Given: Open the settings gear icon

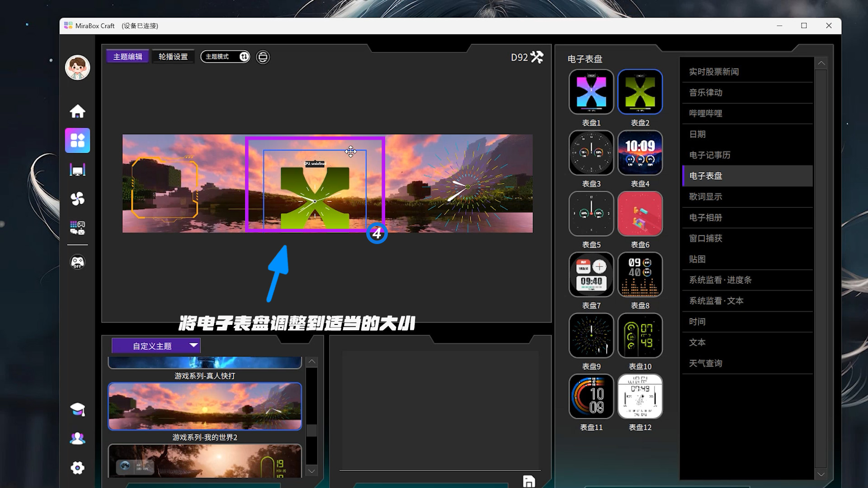Looking at the screenshot, I should pos(77,468).
